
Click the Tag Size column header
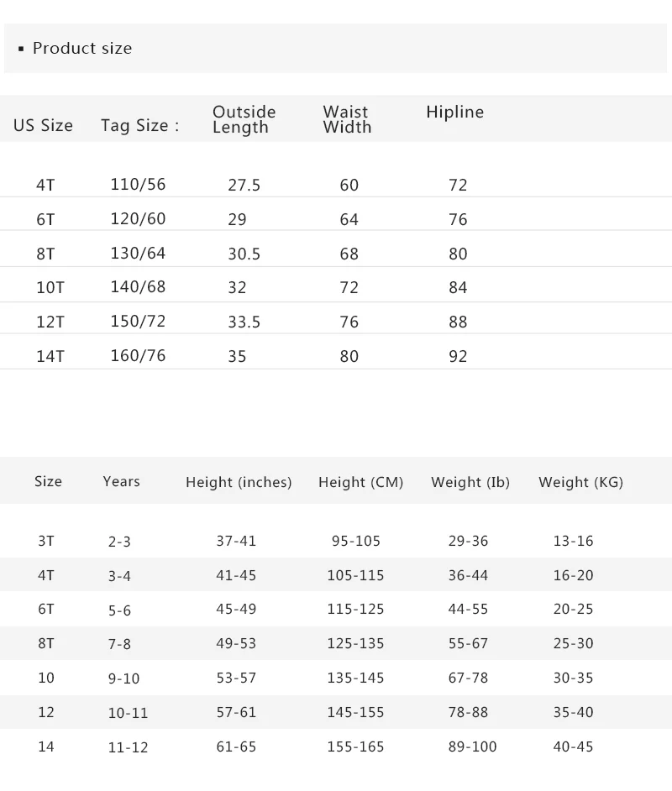coord(139,125)
